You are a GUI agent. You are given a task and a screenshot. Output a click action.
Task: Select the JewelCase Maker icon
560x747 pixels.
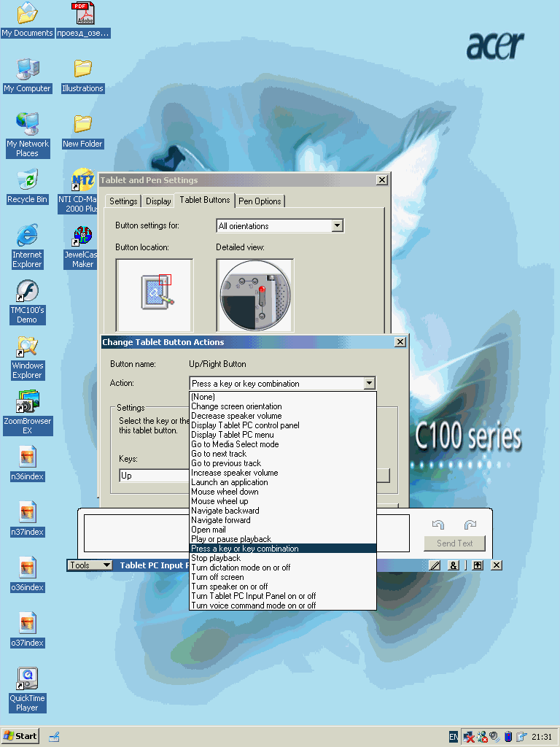tap(82, 236)
